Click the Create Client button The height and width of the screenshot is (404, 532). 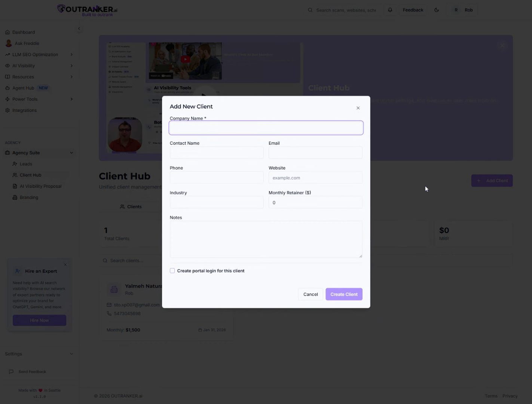click(x=344, y=294)
